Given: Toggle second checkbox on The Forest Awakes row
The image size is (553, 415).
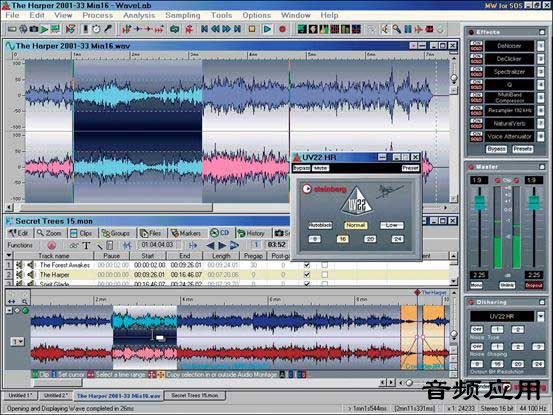Looking at the screenshot, I should pos(324,265).
